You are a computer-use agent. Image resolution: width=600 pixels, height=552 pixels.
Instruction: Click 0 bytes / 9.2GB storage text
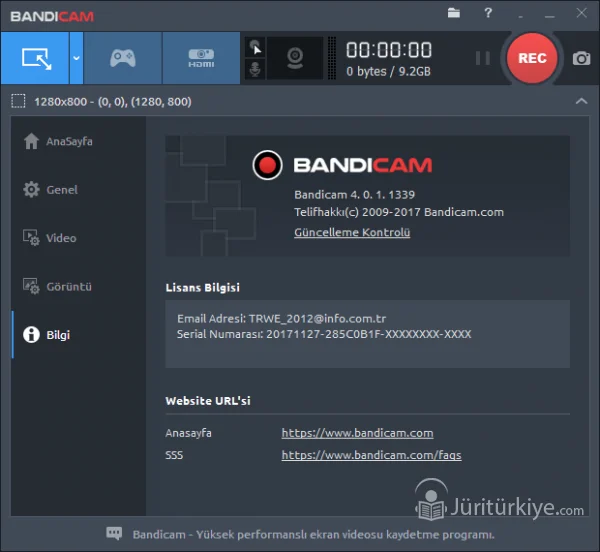pos(388,72)
